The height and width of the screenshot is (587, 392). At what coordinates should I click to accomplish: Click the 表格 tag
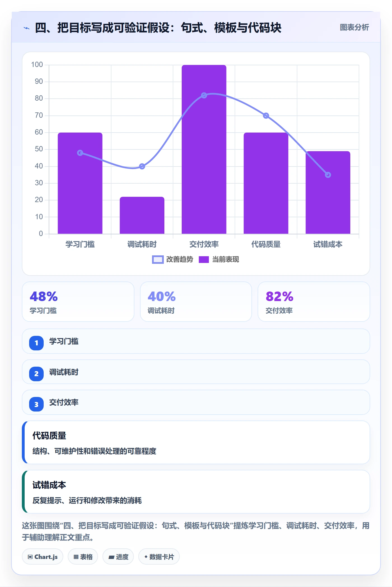[83, 557]
